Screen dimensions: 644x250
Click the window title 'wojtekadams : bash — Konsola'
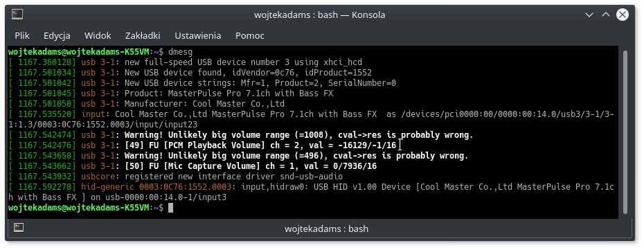coord(319,15)
